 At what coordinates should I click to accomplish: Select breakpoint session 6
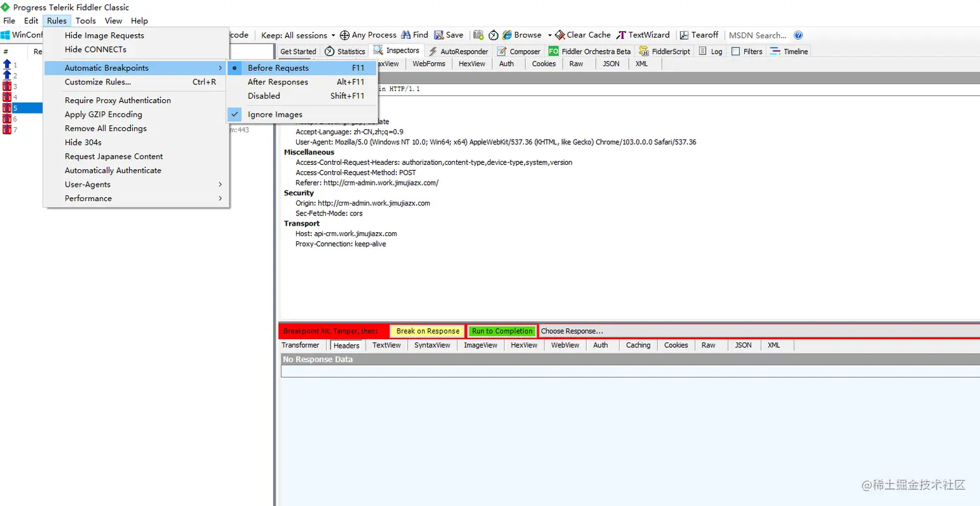(x=21, y=119)
